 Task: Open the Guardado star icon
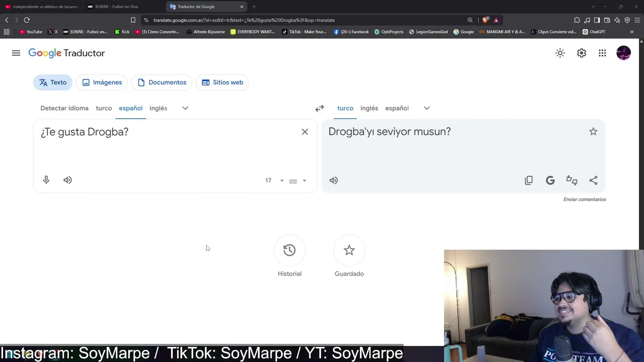pyautogui.click(x=349, y=250)
